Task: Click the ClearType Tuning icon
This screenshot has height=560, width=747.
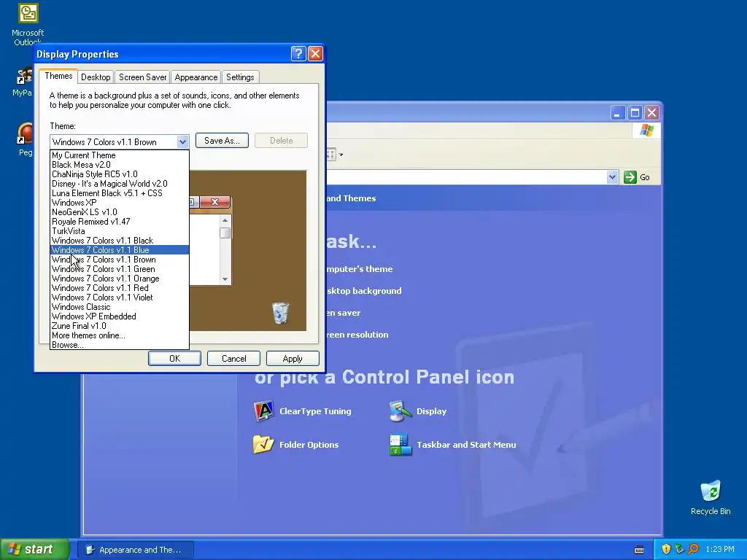Action: click(x=263, y=411)
